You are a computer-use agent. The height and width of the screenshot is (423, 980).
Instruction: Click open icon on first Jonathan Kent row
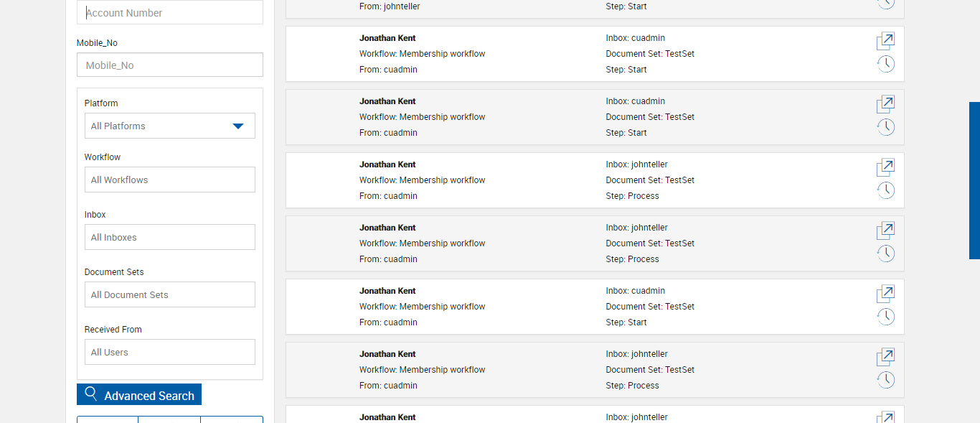[x=885, y=41]
